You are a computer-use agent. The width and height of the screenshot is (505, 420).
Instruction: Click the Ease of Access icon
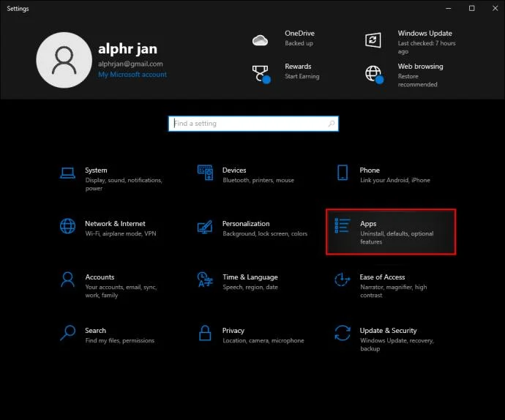pyautogui.click(x=343, y=280)
